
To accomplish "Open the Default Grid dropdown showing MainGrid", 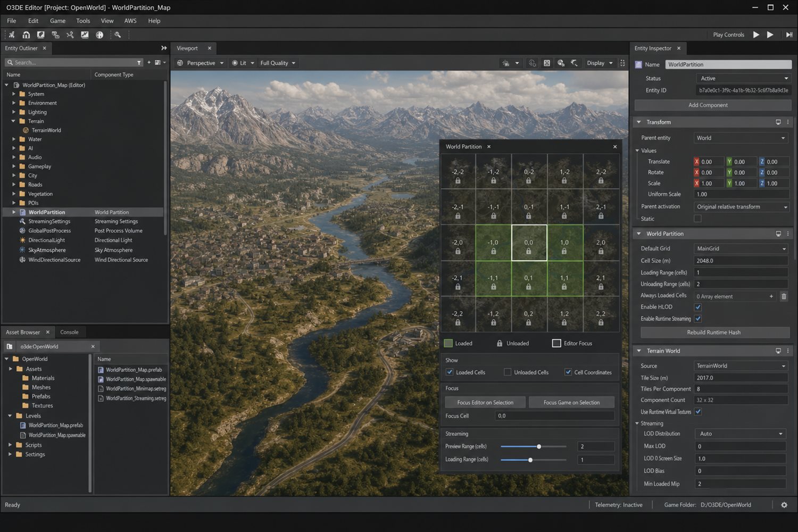I will [741, 248].
